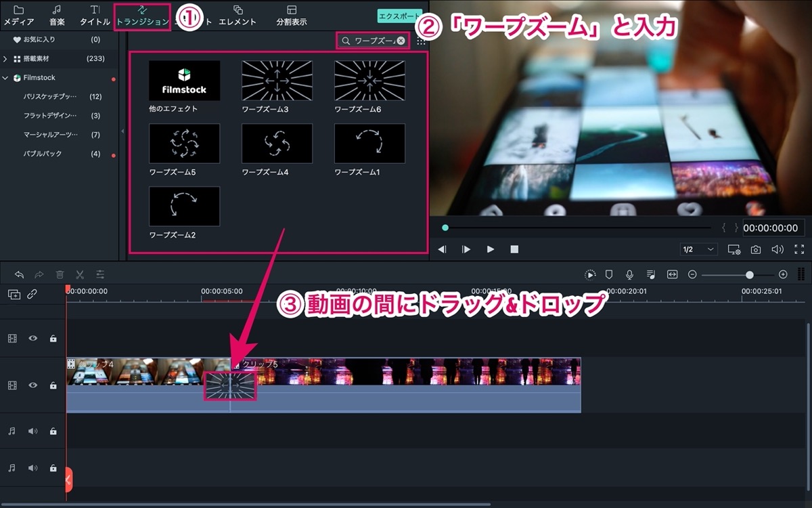Select the ワープズーム3 transition
Image resolution: width=812 pixels, height=508 pixels.
tap(277, 81)
